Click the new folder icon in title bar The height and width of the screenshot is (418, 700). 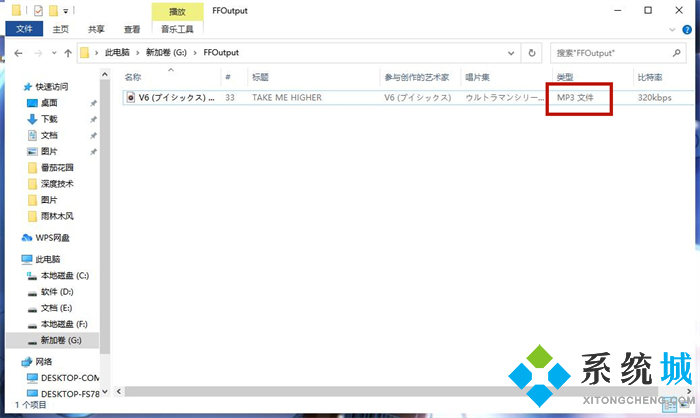tap(53, 10)
